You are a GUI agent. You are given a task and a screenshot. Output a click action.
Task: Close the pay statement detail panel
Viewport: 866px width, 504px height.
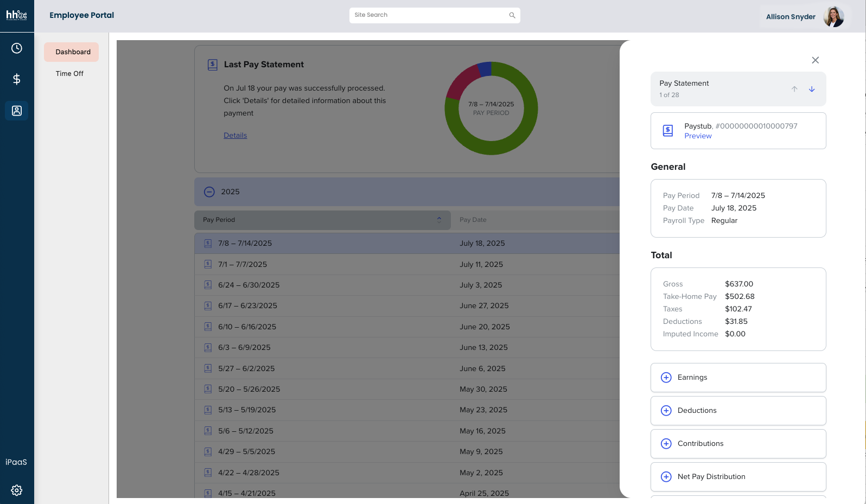coord(815,60)
